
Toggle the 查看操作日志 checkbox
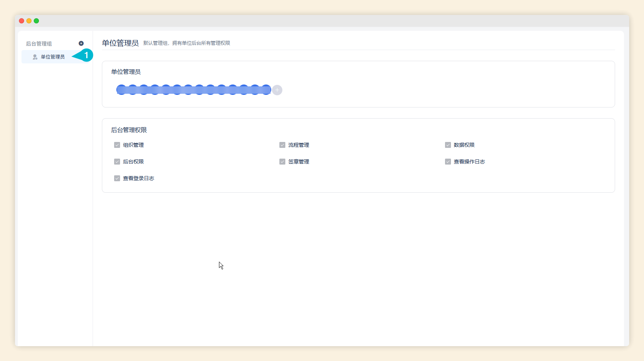[448, 162]
